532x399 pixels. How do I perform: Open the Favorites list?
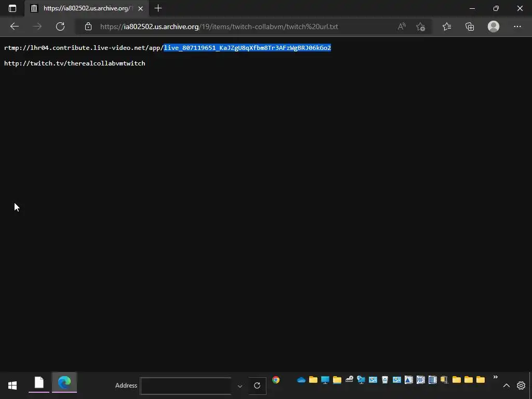[x=447, y=26]
